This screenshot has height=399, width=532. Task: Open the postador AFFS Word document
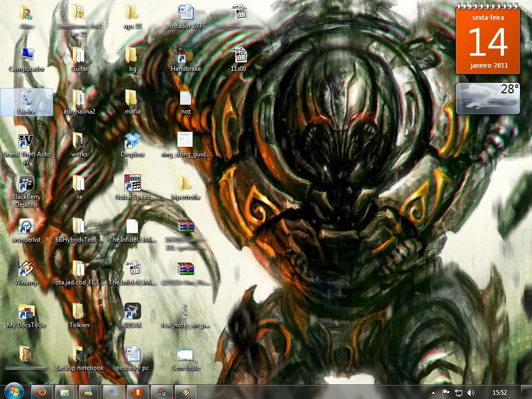point(186,17)
